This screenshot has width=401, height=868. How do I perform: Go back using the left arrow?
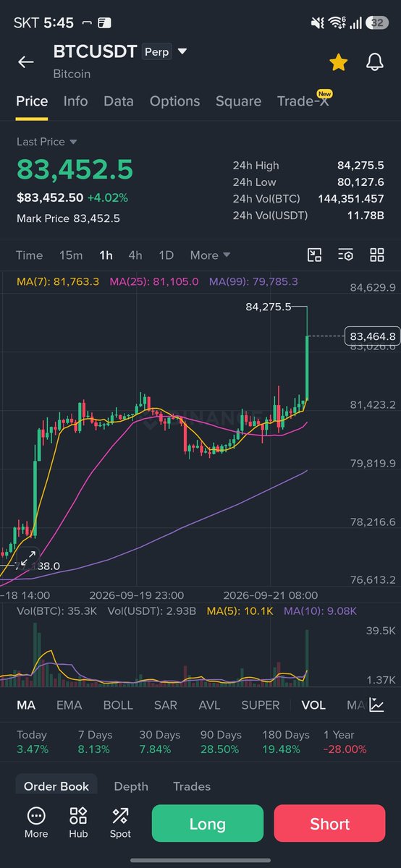pos(26,62)
